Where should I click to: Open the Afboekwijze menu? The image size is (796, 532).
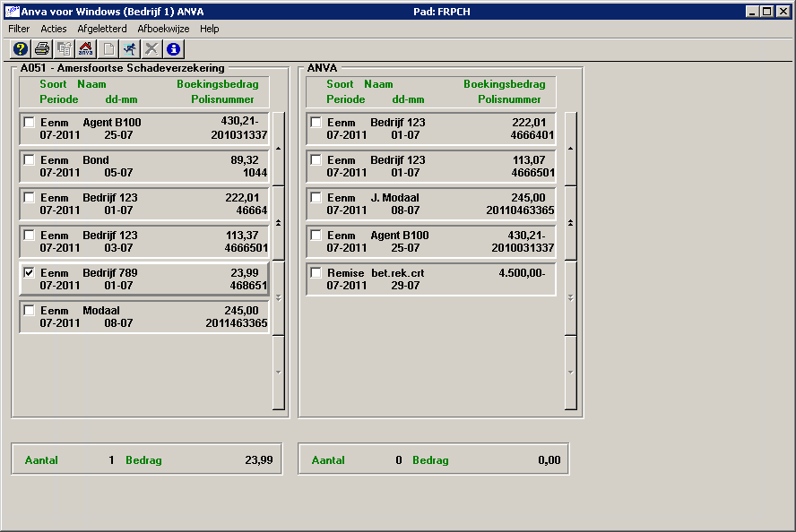[163, 29]
